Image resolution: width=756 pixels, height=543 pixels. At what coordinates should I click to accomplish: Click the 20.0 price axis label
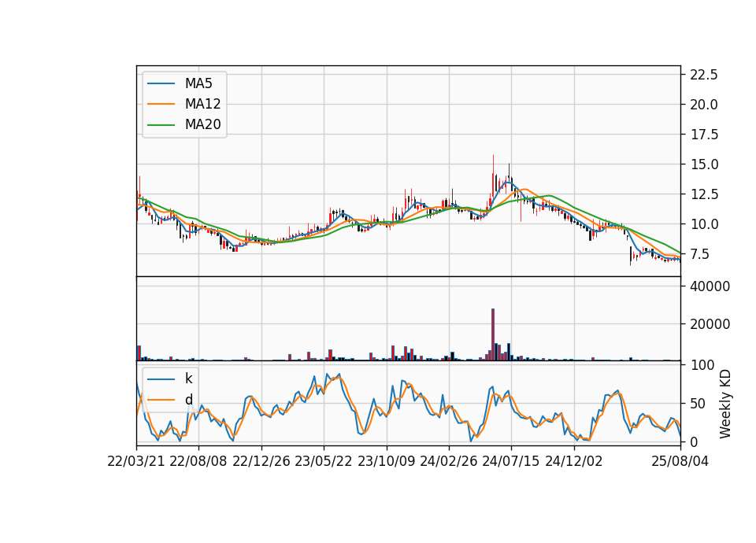click(x=704, y=105)
